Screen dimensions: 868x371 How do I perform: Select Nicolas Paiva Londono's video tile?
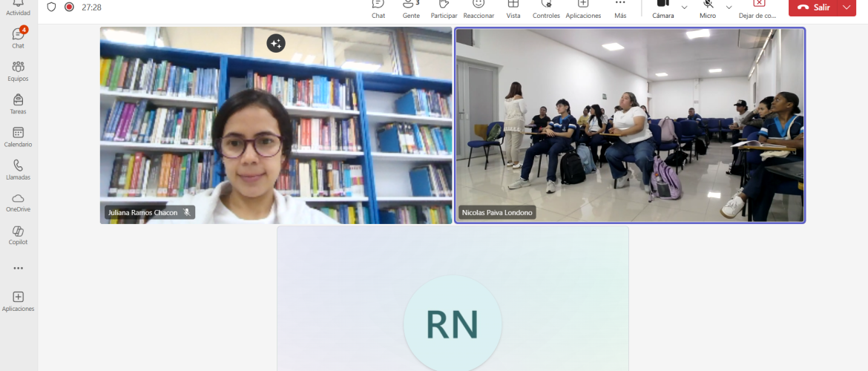(629, 125)
